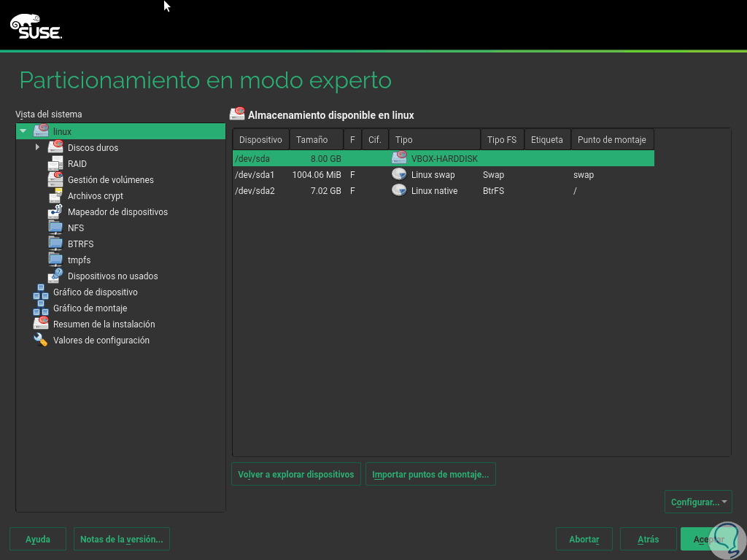Click the BTRFS folder icon
The image size is (747, 560).
tap(55, 244)
